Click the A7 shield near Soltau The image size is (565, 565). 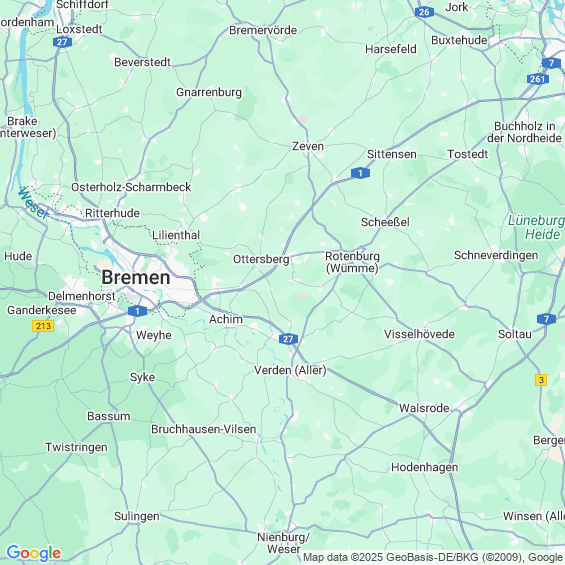(x=547, y=319)
